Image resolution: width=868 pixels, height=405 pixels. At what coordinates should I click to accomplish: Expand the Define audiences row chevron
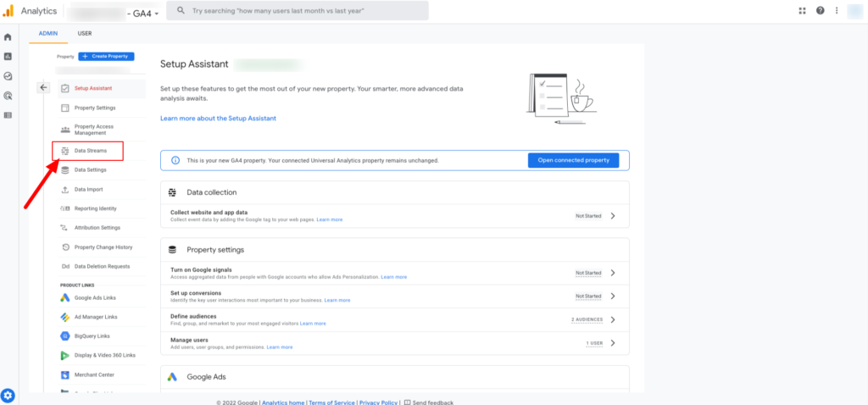(x=613, y=319)
